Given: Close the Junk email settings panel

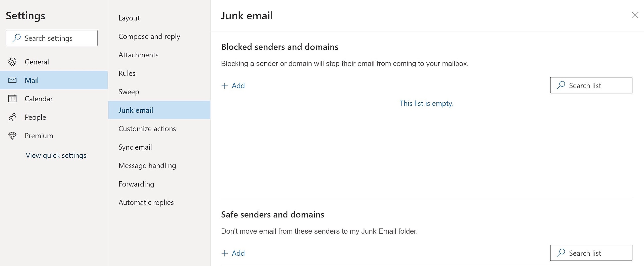Looking at the screenshot, I should (635, 15).
